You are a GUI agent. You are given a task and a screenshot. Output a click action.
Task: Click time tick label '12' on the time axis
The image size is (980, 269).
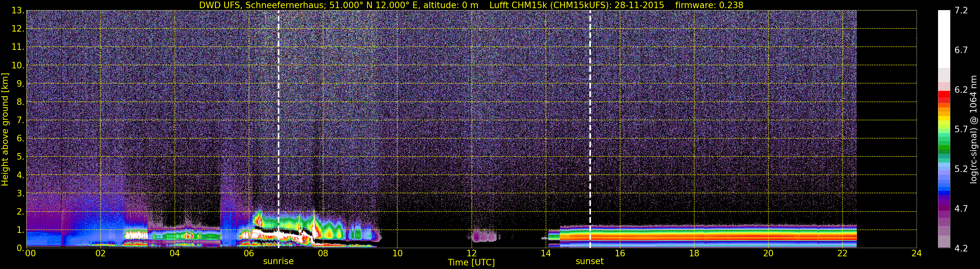pyautogui.click(x=471, y=253)
